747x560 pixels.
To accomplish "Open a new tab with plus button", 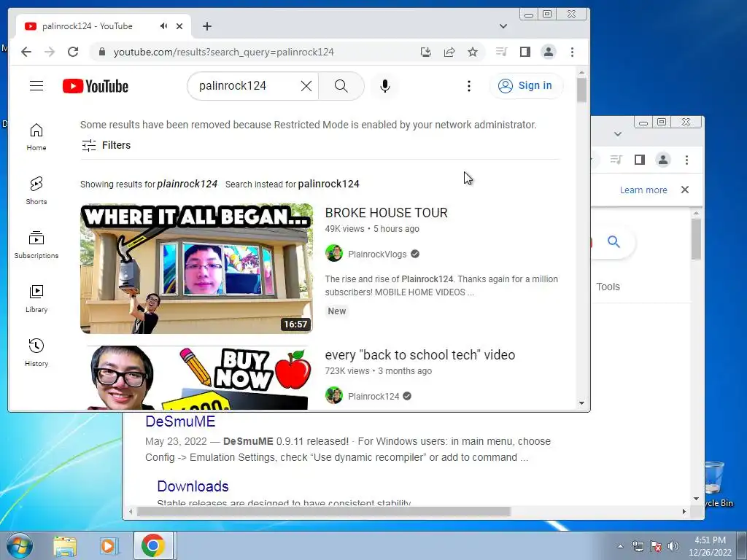I will [x=206, y=26].
